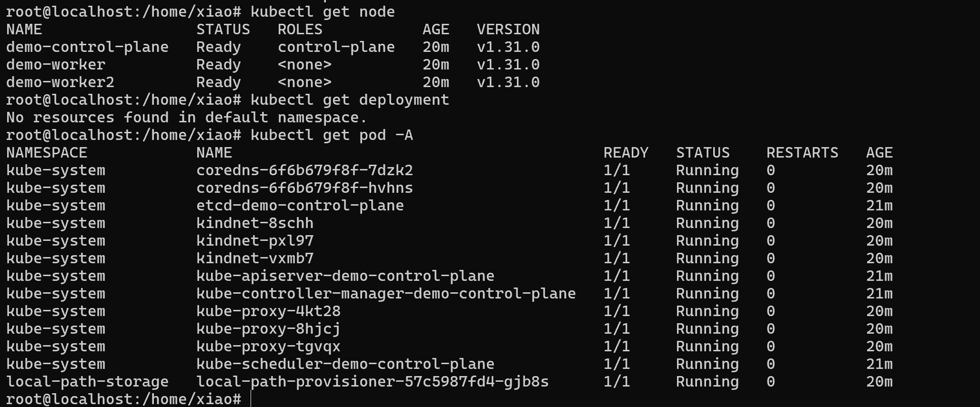Click the kube-proxy-8hjcj pod name

(x=268, y=329)
